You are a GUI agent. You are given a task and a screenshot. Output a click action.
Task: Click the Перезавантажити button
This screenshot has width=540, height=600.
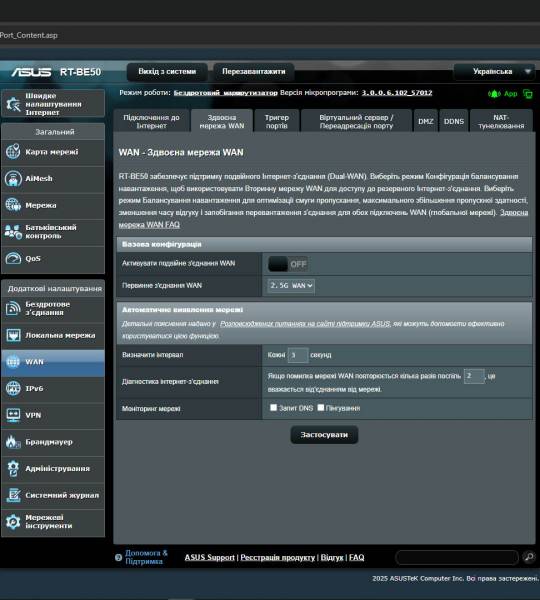[x=254, y=72]
